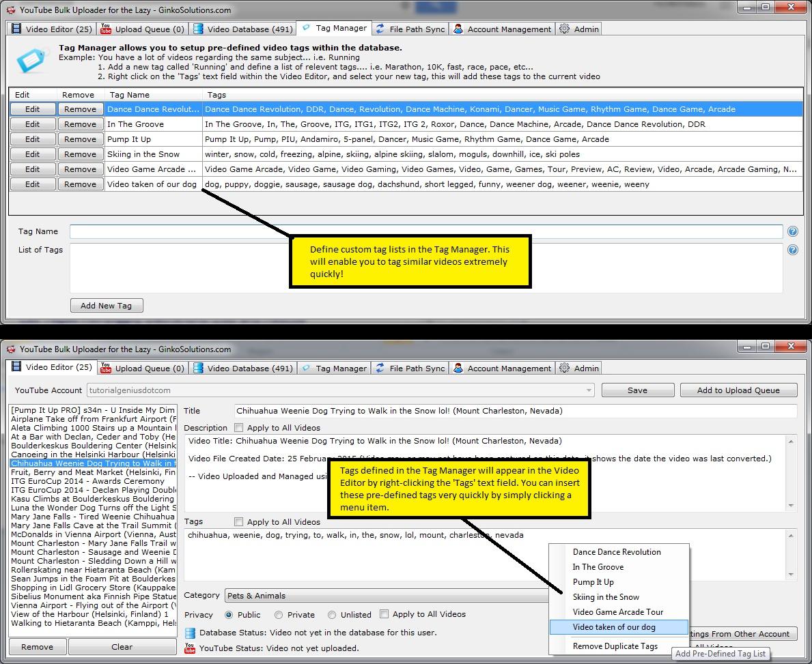Edit the Video Game Arcade tag row

pos(33,169)
